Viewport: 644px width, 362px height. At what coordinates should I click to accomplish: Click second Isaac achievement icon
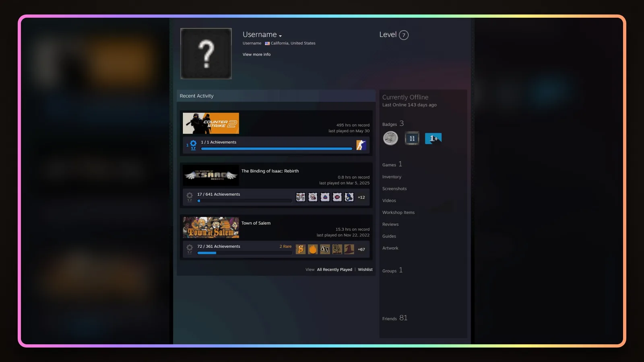[313, 197]
